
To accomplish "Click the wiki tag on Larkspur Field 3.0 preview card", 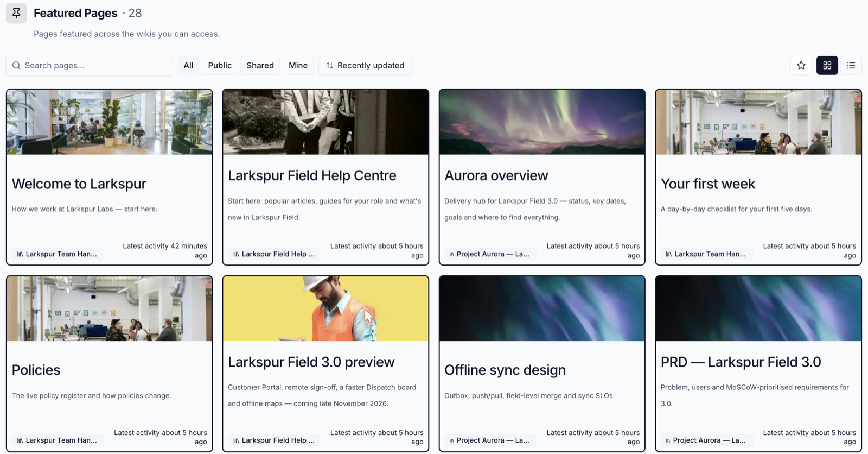I will 274,440.
